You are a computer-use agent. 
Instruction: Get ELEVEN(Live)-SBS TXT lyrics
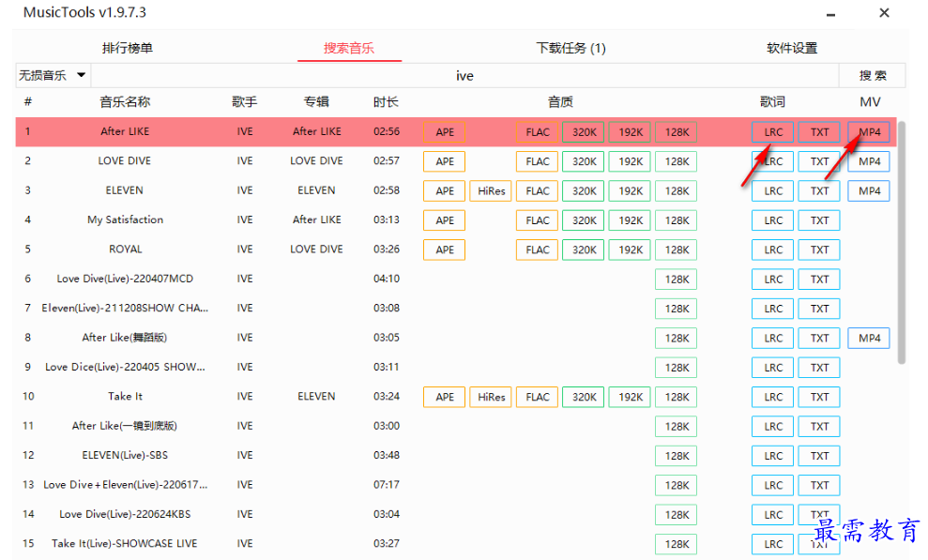pyautogui.click(x=819, y=456)
